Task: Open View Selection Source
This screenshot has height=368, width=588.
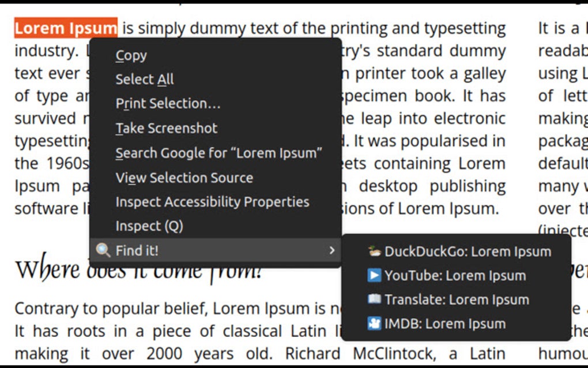Action: pos(215,178)
